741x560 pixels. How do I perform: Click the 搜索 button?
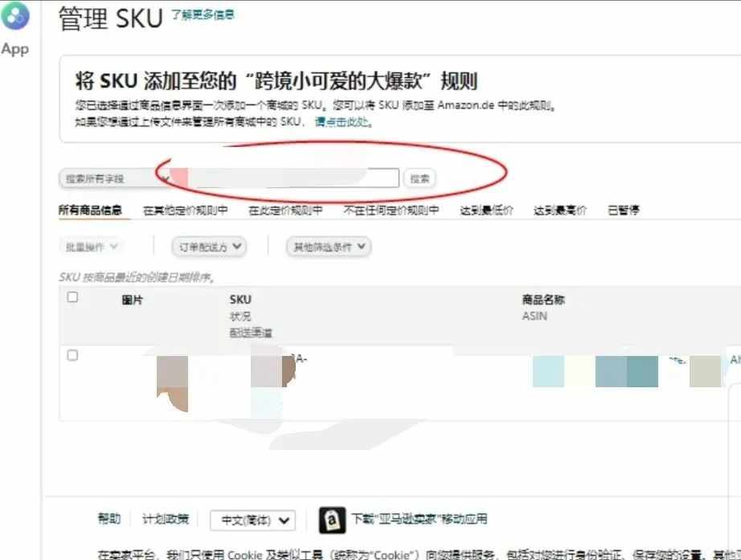[420, 178]
